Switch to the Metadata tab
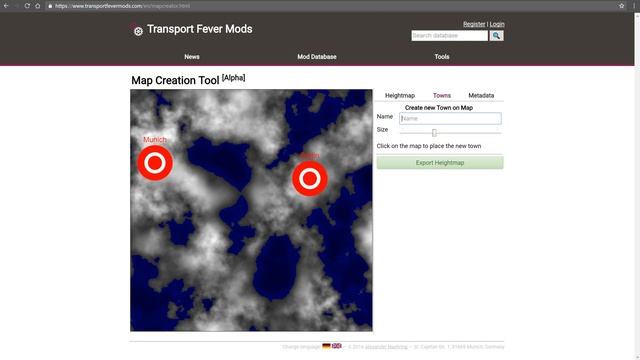Screen dimensions: 640x360 click(481, 96)
